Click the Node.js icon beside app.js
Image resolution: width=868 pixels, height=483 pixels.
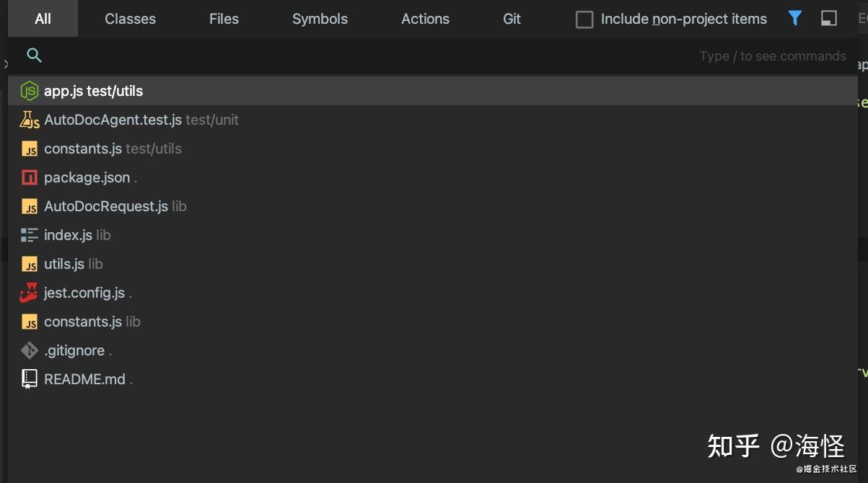29,91
